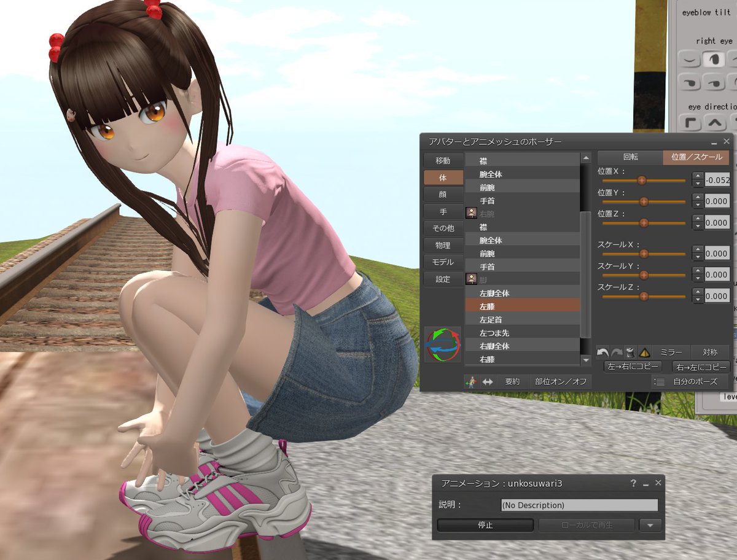Click the スケールY slider handle
Image resolution: width=737 pixels, height=560 pixels.
point(644,275)
